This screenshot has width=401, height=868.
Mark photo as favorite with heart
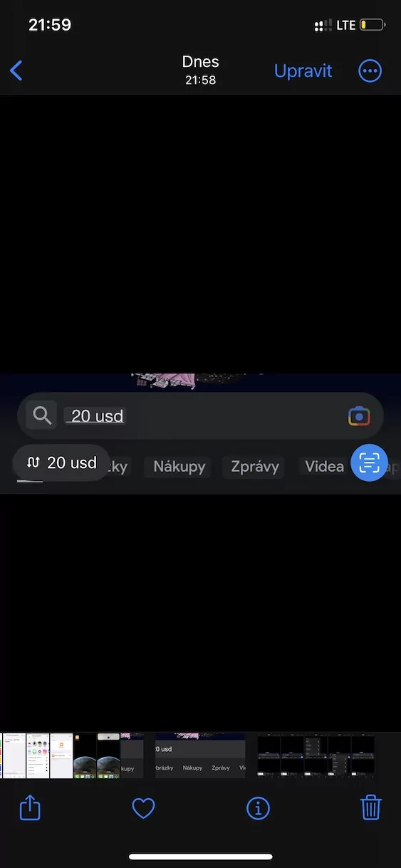144,807
